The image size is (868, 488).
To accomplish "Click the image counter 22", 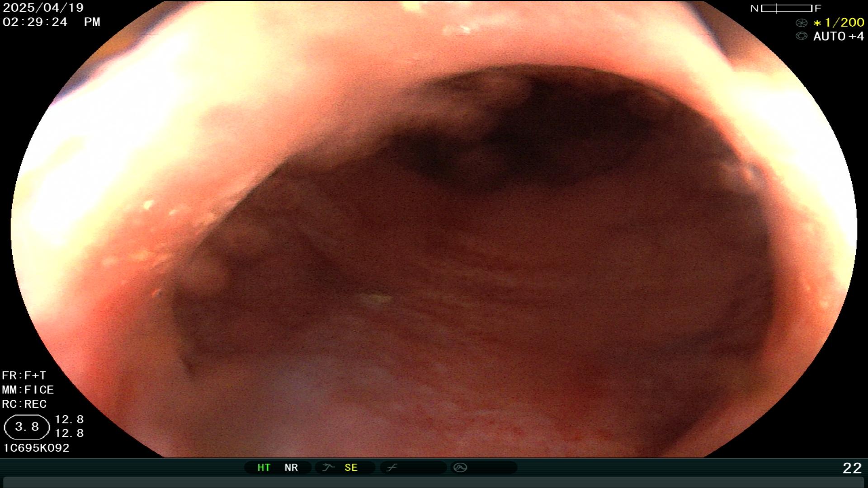I will pos(852,468).
